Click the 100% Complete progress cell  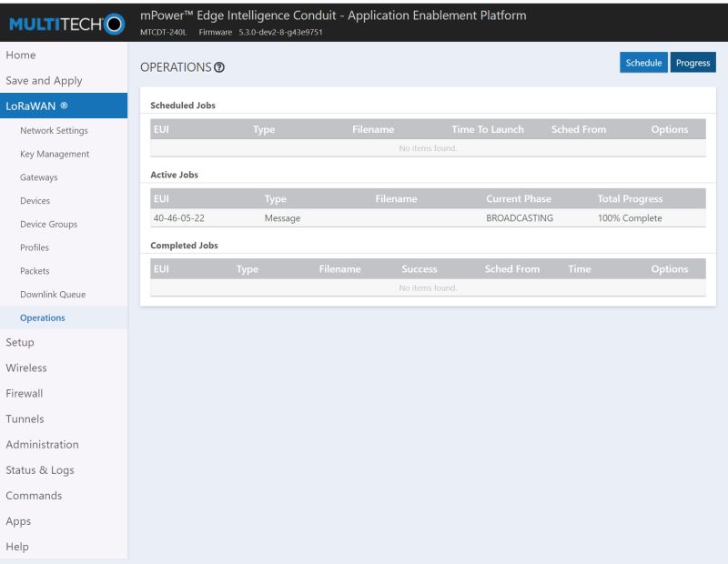(x=630, y=217)
